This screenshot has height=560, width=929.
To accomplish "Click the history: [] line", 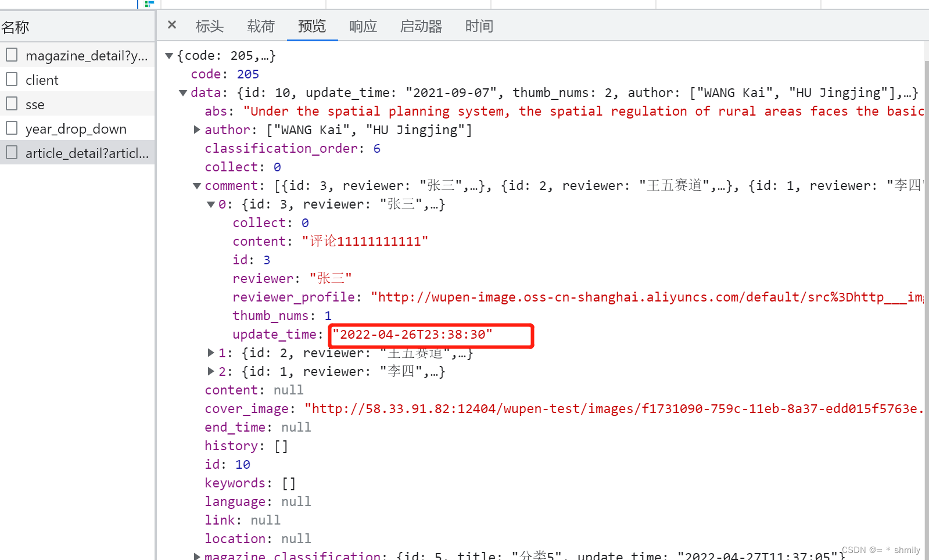I will click(x=246, y=446).
